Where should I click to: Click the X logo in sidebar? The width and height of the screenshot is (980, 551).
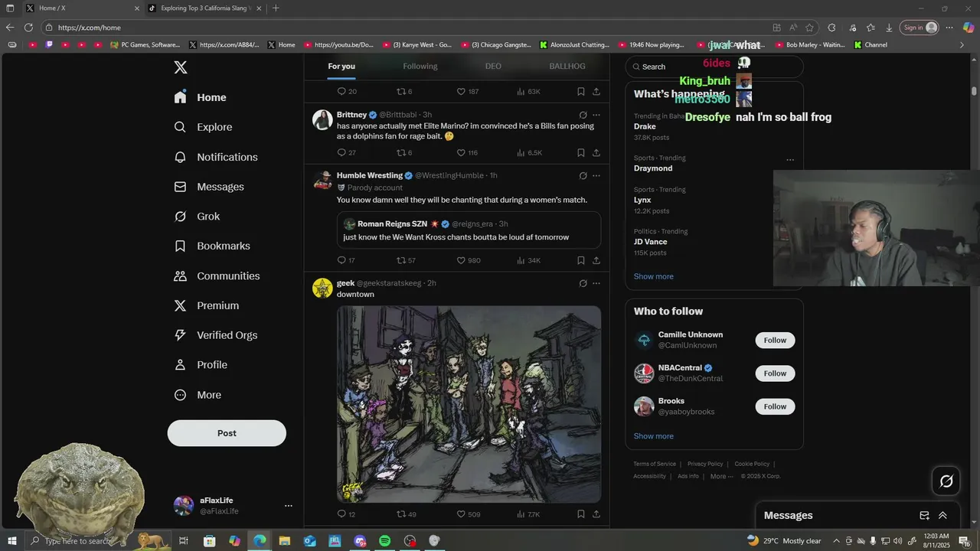point(181,67)
